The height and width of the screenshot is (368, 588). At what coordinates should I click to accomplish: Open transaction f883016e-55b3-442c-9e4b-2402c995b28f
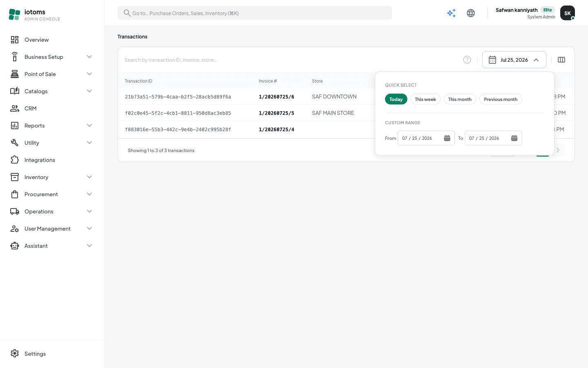[x=178, y=130]
